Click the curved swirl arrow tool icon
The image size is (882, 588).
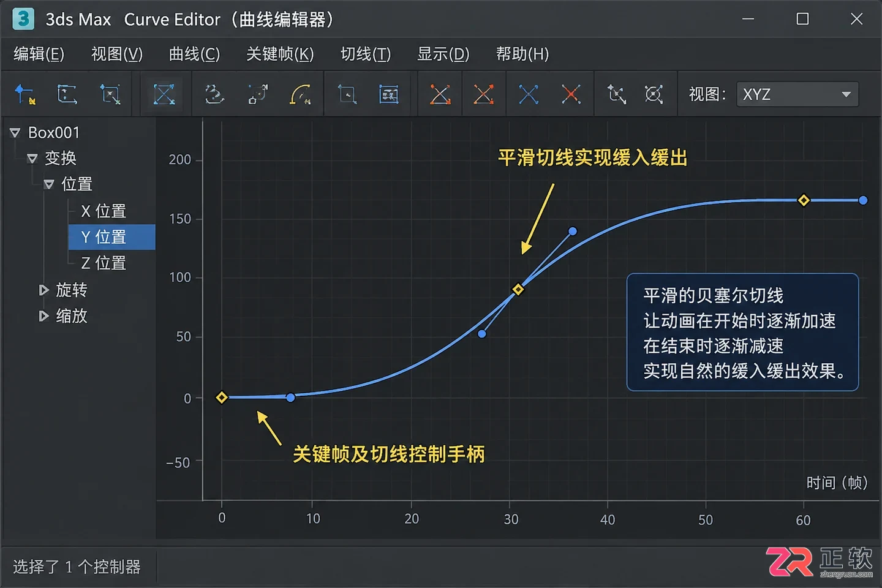point(214,94)
